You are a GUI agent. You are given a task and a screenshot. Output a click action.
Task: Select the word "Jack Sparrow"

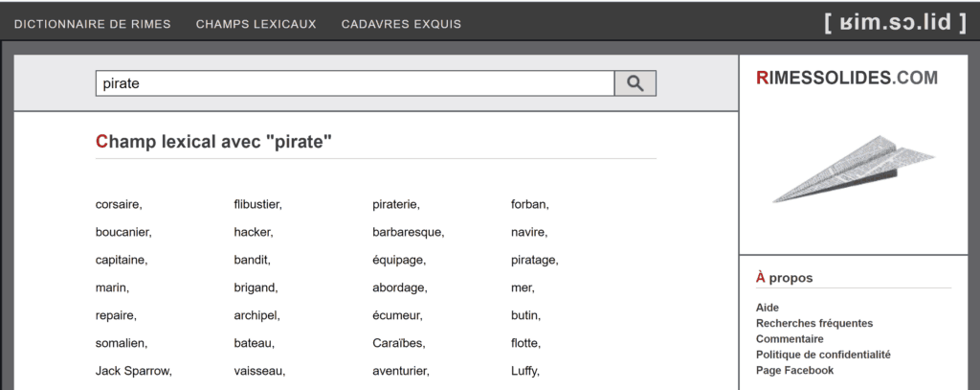(132, 371)
